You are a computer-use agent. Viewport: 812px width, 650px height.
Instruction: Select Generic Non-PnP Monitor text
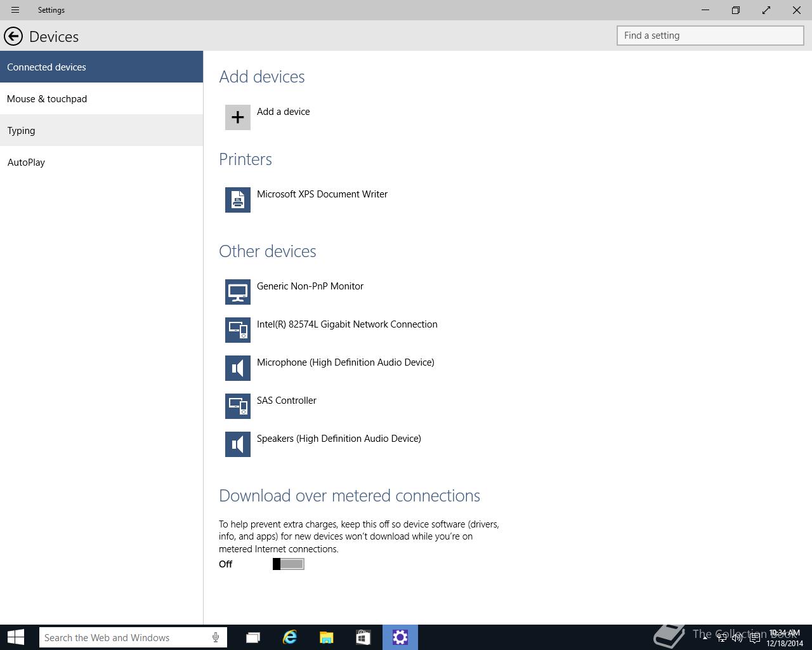pyautogui.click(x=310, y=286)
